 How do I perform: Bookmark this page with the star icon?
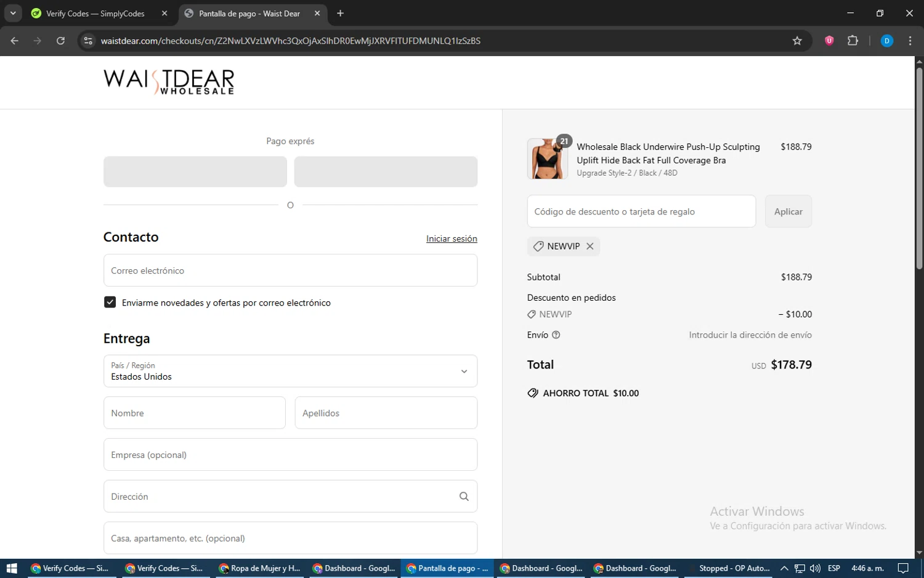[x=797, y=41]
